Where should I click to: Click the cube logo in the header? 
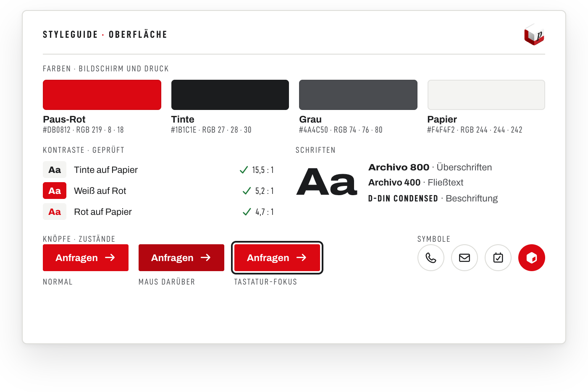(x=534, y=34)
